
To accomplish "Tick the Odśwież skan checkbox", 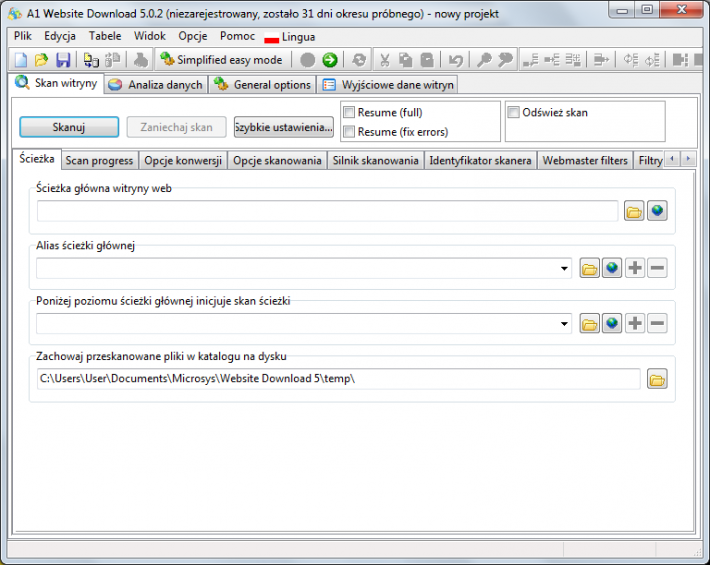I will 513,112.
